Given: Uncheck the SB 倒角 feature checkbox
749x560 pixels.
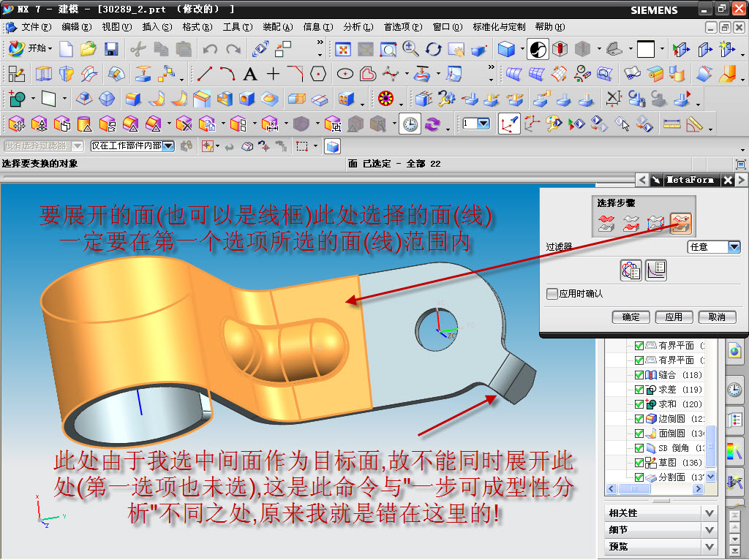Looking at the screenshot, I should (x=639, y=448).
